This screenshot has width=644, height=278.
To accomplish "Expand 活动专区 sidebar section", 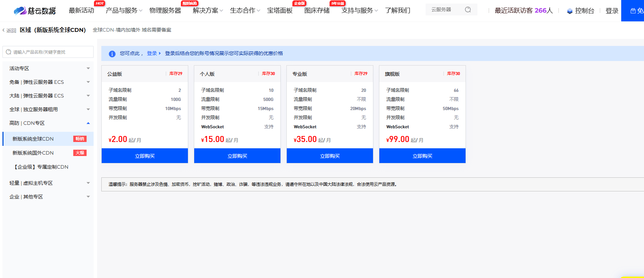I will coord(48,68).
